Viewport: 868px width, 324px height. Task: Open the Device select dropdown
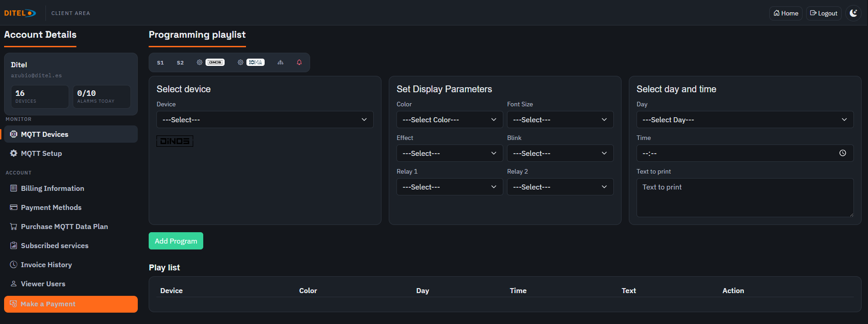265,120
